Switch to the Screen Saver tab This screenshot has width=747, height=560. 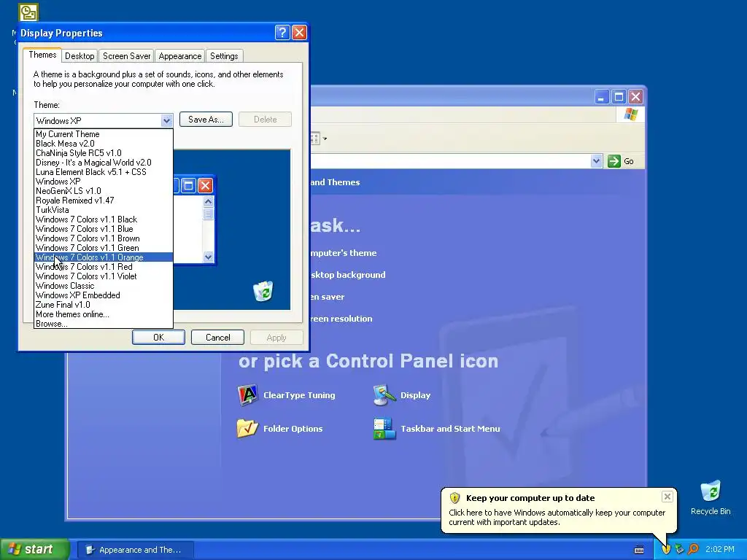(127, 56)
